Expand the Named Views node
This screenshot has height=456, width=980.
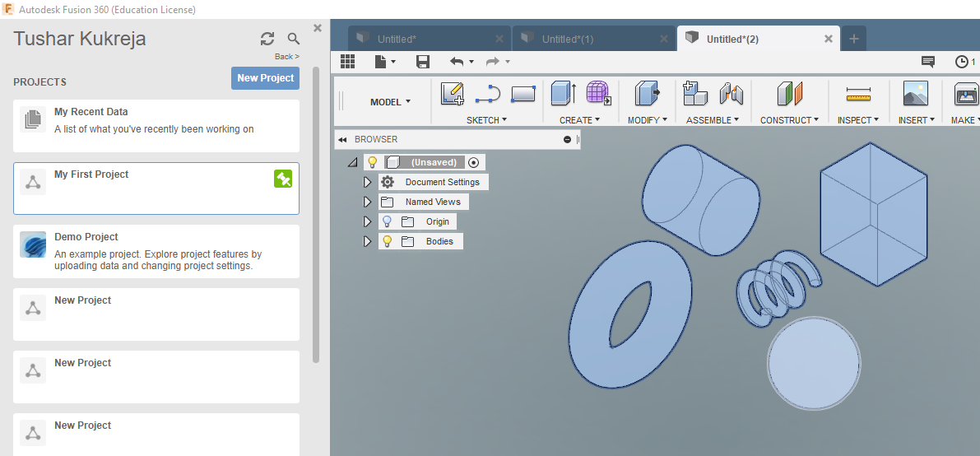click(x=368, y=202)
